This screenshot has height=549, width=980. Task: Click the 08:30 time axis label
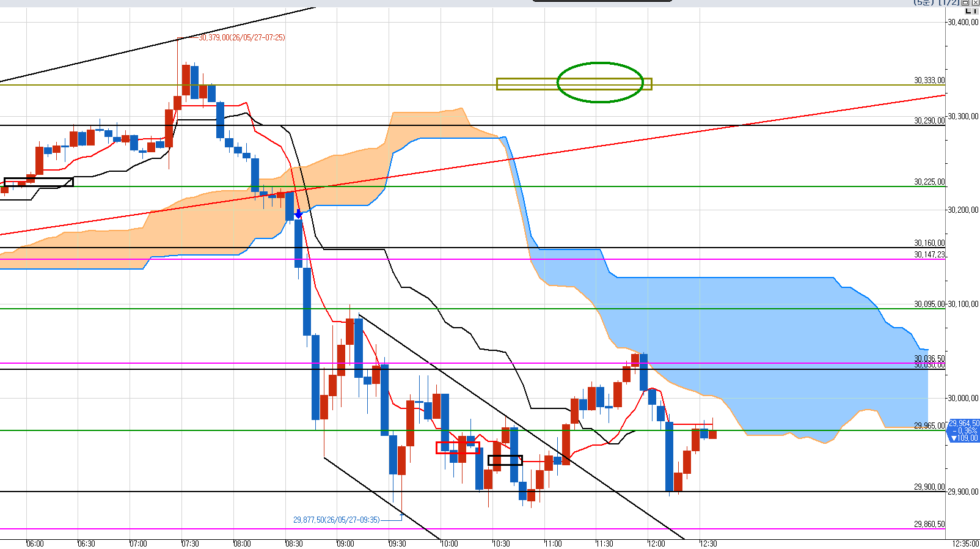click(294, 543)
